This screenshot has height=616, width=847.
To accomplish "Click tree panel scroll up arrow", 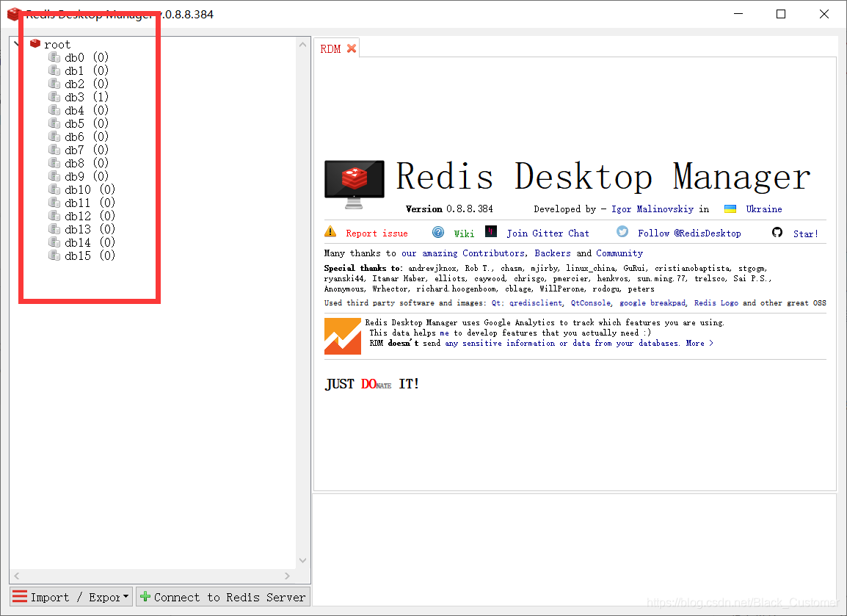I will 302,45.
